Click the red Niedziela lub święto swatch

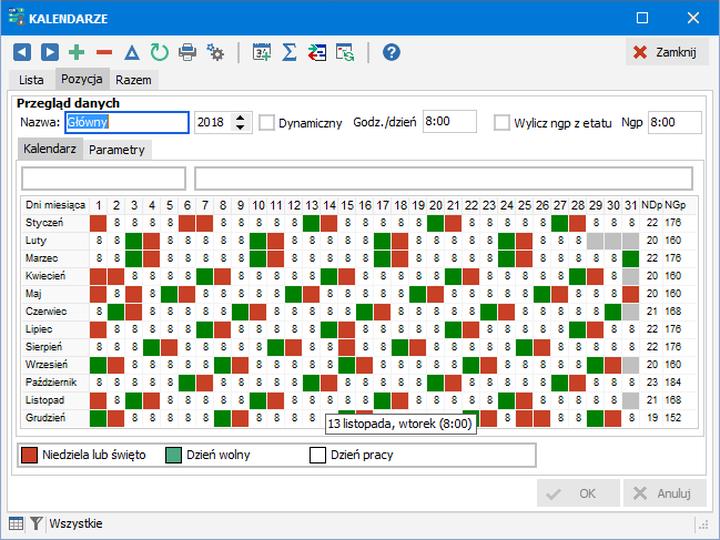coord(30,455)
